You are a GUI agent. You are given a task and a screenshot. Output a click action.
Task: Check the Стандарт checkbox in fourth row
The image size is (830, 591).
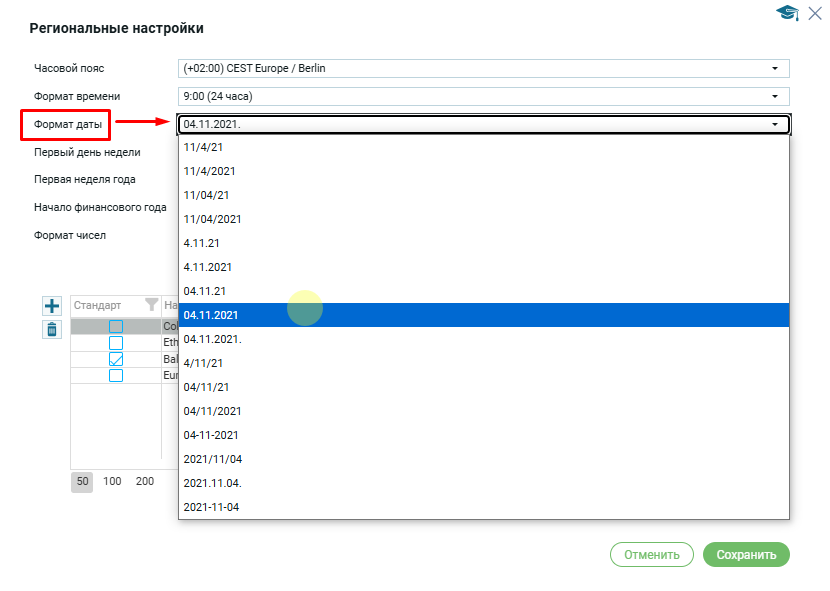coord(116,375)
